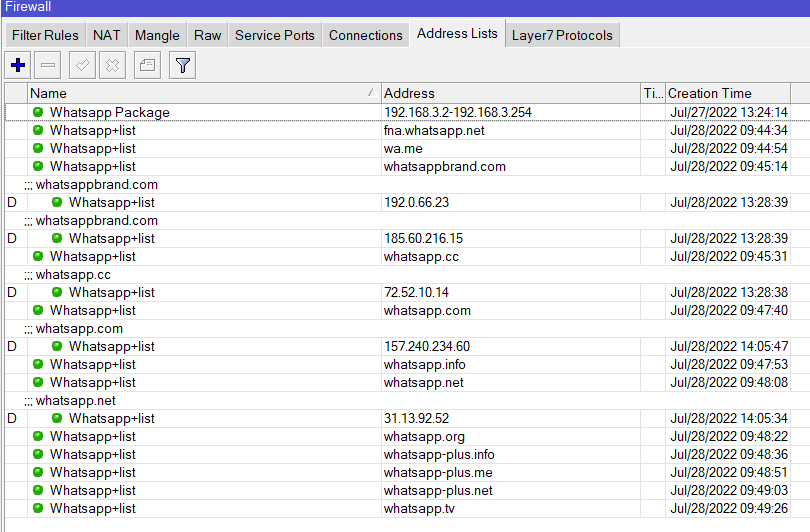The width and height of the screenshot is (810, 532).
Task: Click the green icon of 185.60.216.15 entry
Action: pyautogui.click(x=57, y=238)
